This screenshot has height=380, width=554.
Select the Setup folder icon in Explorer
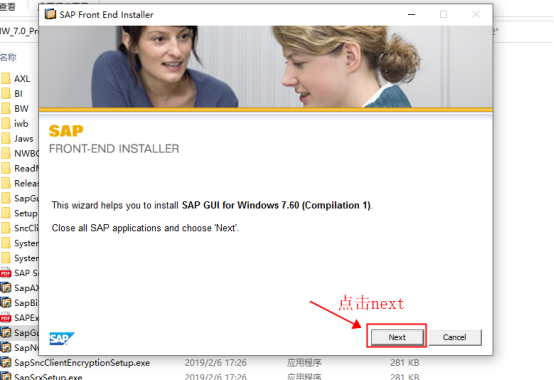click(x=6, y=213)
